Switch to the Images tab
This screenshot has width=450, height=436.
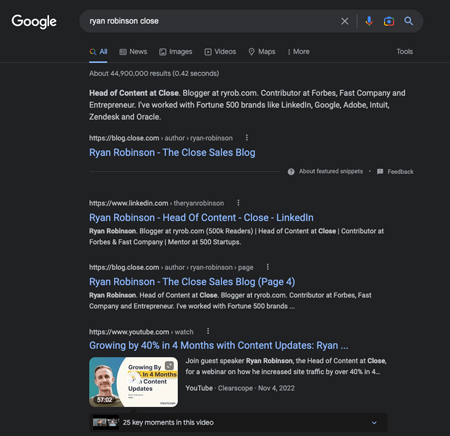pos(175,52)
